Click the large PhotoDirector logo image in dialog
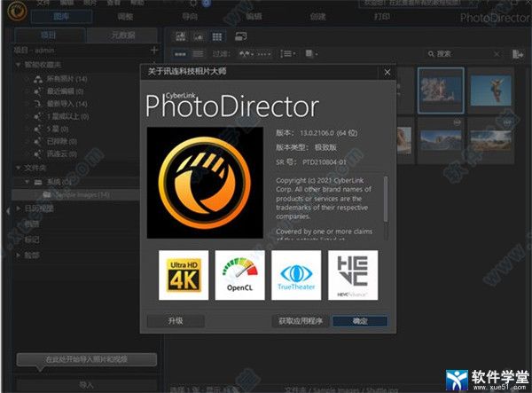532x393 pixels. coord(205,183)
